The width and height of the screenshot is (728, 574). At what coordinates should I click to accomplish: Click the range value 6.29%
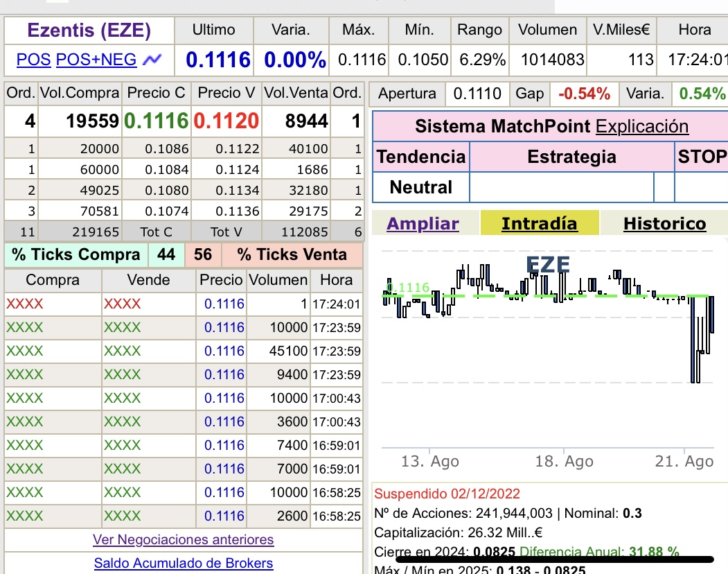click(x=482, y=60)
